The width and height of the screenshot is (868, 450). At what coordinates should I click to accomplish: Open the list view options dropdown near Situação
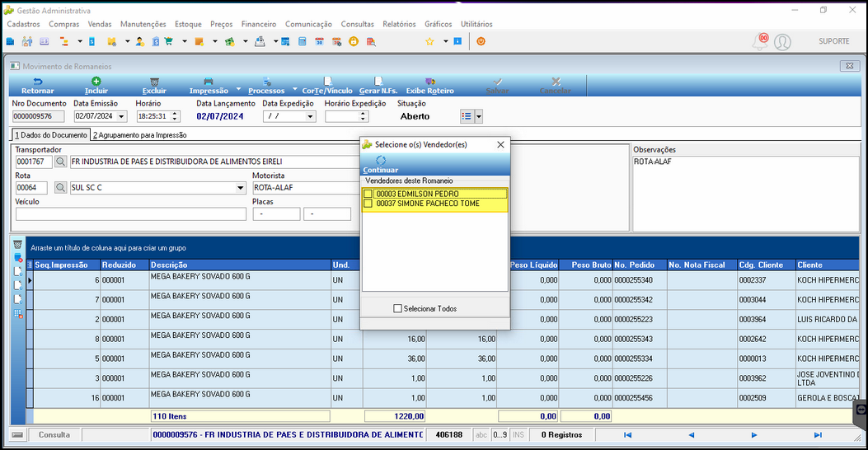point(479,116)
